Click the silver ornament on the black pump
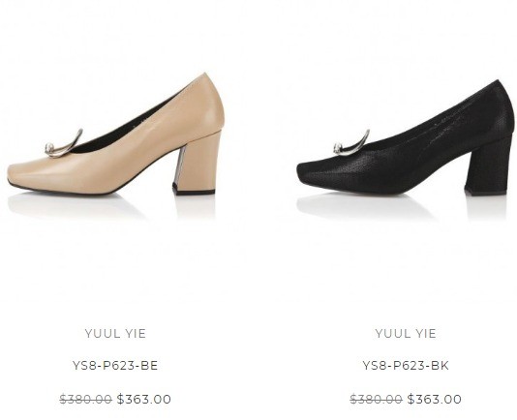 [351, 144]
